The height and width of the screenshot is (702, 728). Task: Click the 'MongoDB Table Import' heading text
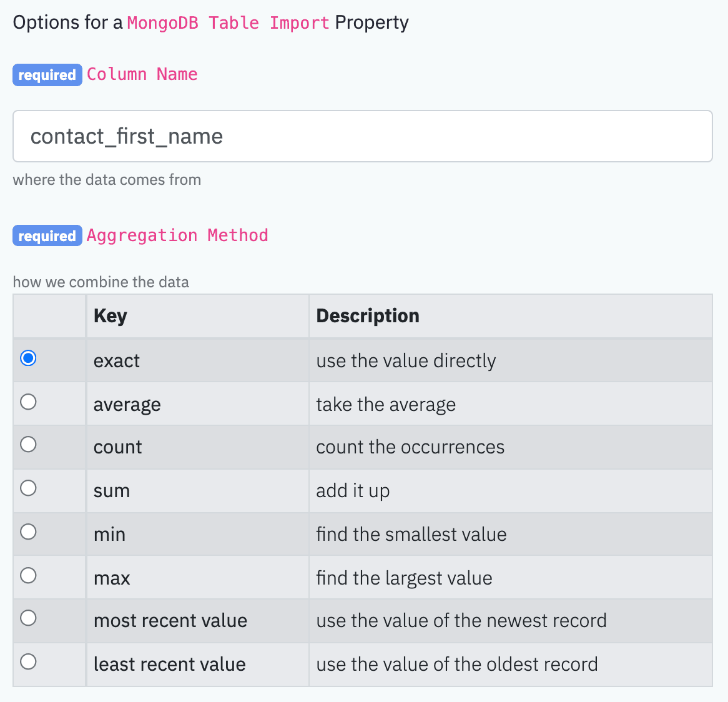click(x=228, y=22)
